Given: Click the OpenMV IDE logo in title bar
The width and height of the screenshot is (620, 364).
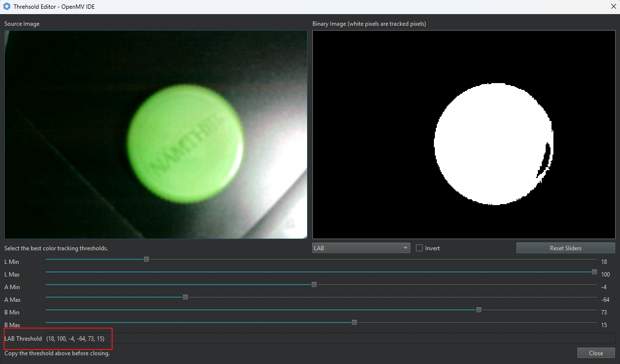Looking at the screenshot, I should (7, 7).
